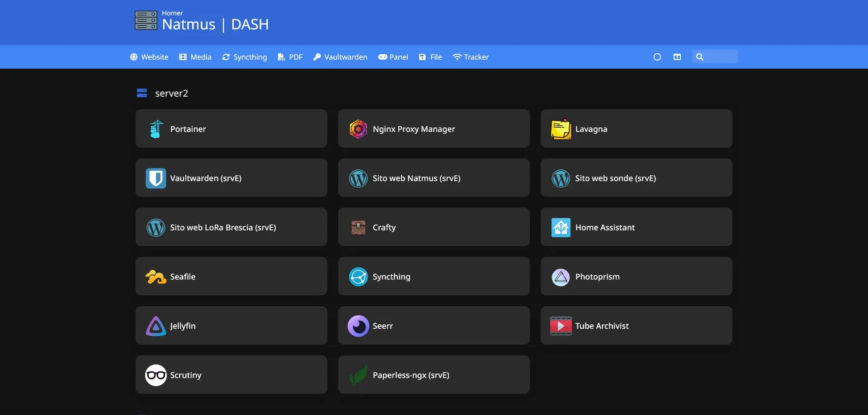Click the Photoprism triangle icon
Viewport: 868px width, 415px height.
tap(561, 277)
